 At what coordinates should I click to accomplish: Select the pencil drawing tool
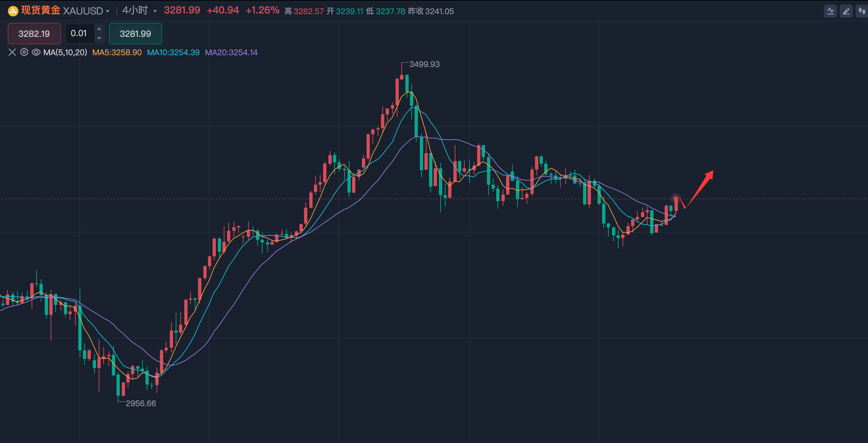point(846,11)
